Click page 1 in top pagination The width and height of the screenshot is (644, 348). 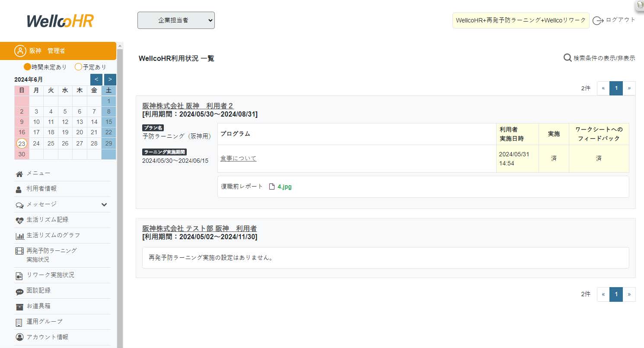(x=616, y=88)
